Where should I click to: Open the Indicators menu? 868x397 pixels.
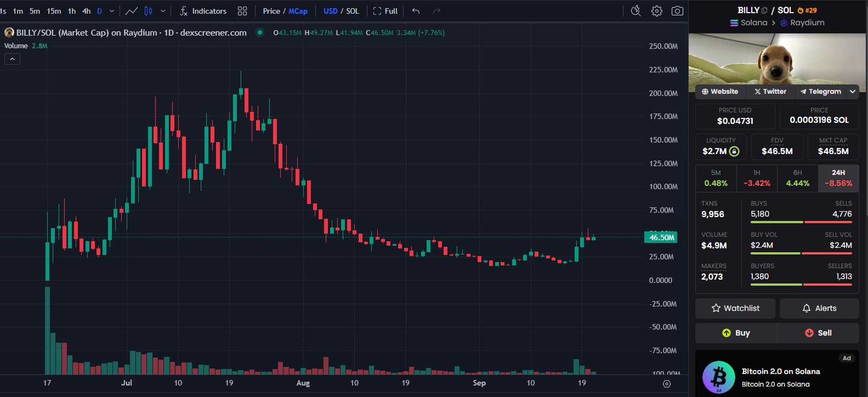click(x=203, y=11)
